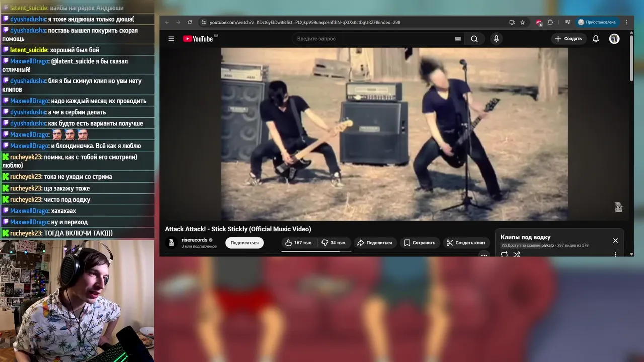Like the video showing 167 тыс.

(299, 243)
